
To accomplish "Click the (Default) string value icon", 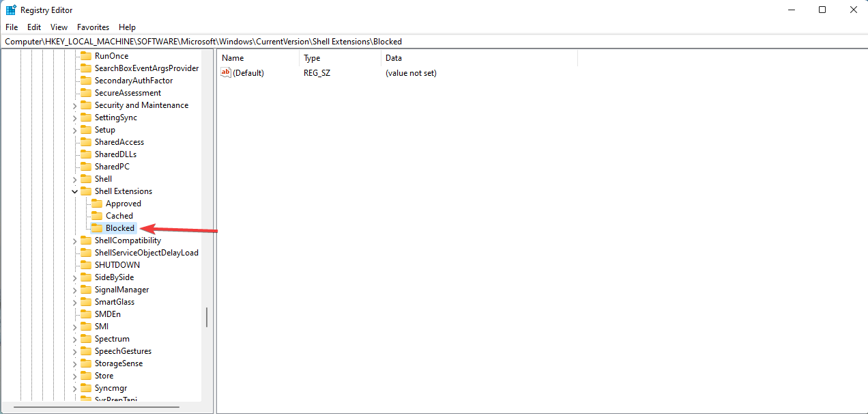I will pyautogui.click(x=226, y=73).
